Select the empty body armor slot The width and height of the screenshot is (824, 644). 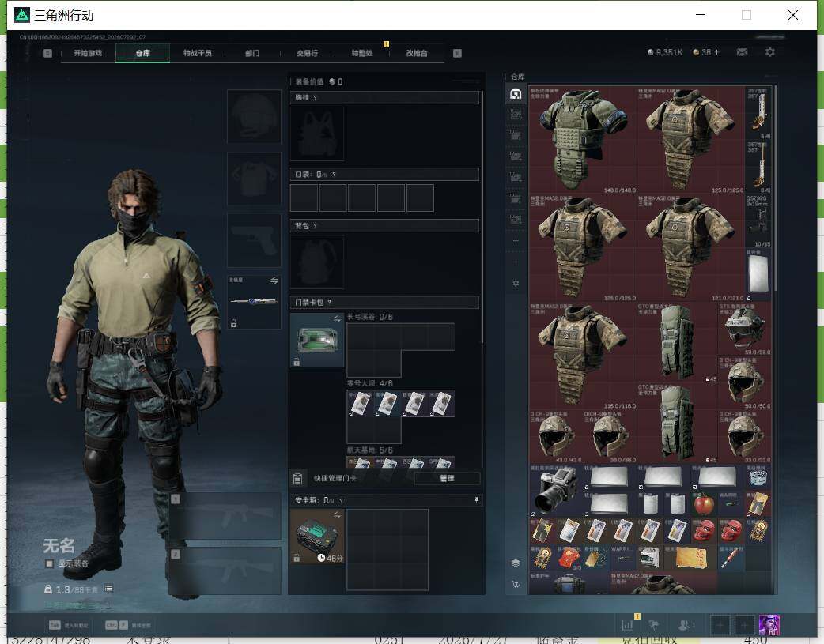254,179
